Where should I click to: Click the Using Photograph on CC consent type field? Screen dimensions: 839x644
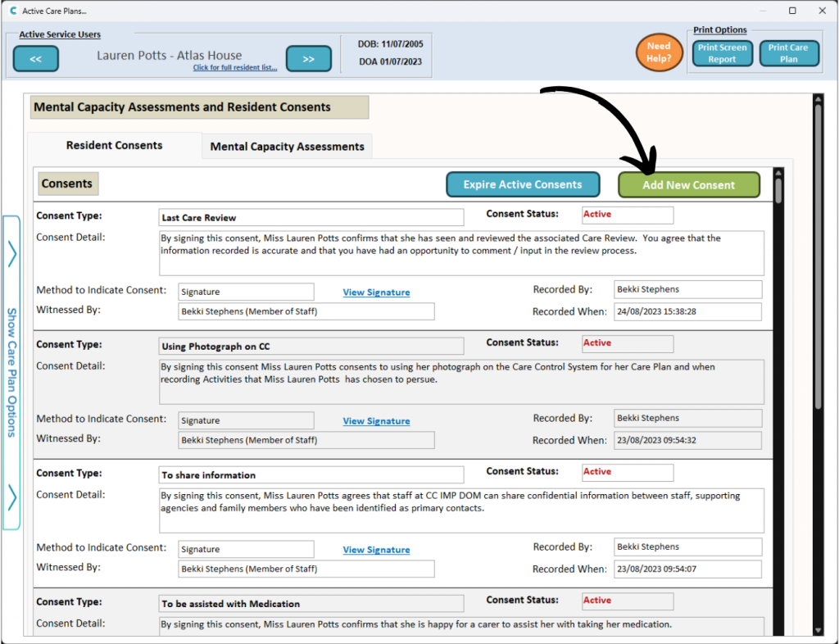(x=311, y=346)
